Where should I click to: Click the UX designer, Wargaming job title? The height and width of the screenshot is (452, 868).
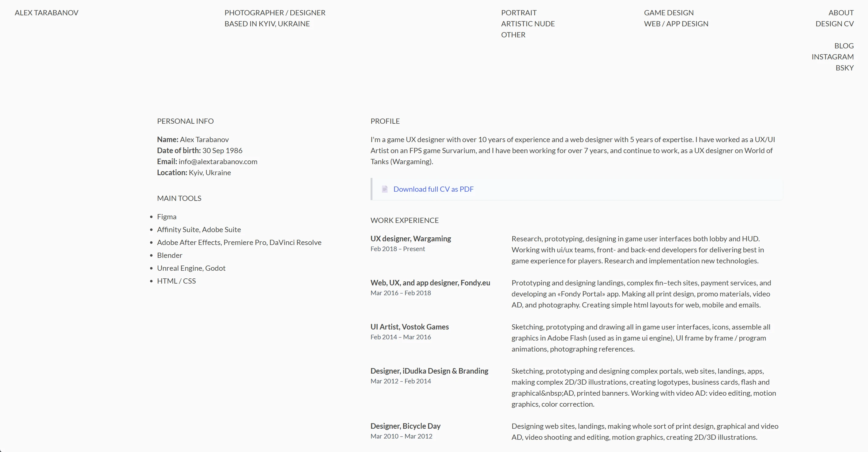click(410, 239)
